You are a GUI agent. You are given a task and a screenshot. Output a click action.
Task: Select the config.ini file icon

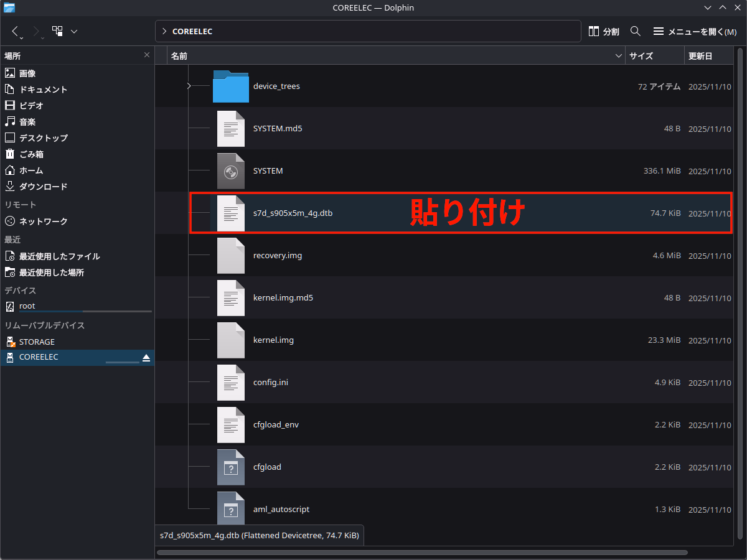(x=231, y=382)
